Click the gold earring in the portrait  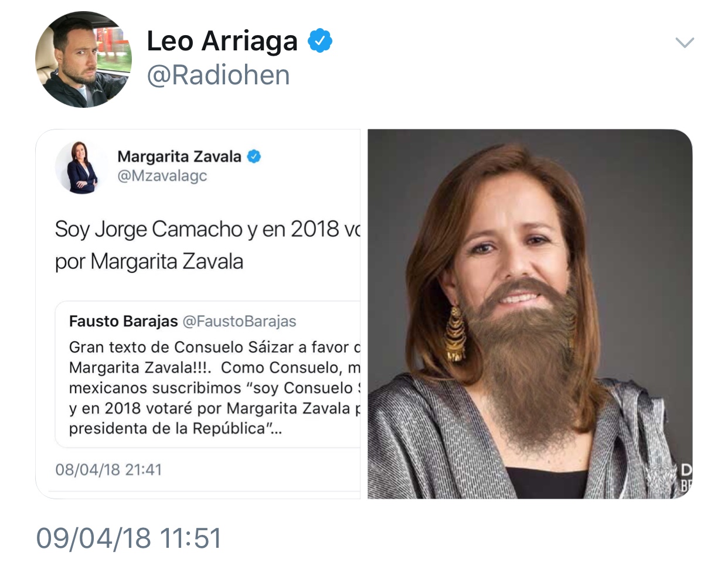coord(455,332)
